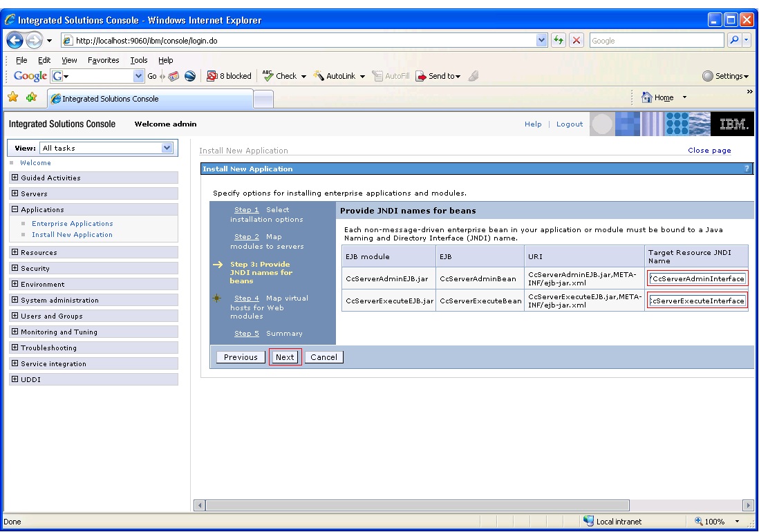
Task: Open the address bar history dropdown
Action: [542, 40]
